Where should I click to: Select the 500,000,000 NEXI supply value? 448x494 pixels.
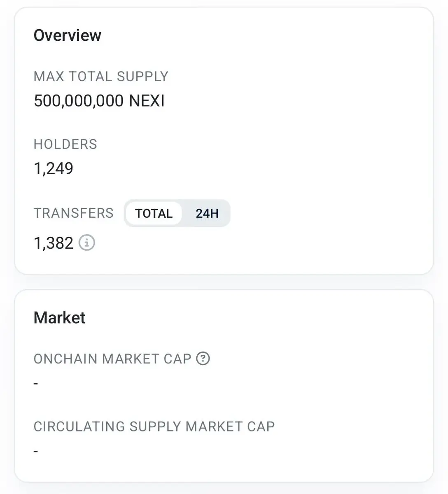click(99, 101)
